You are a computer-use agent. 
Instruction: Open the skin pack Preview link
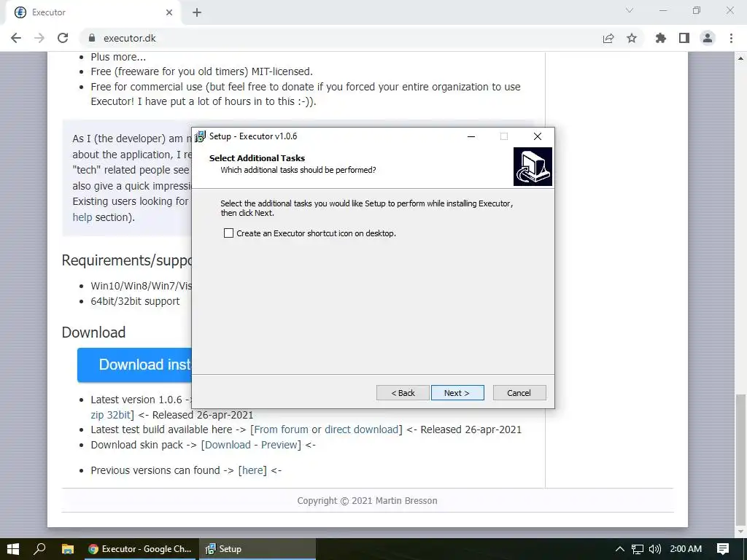tap(279, 445)
